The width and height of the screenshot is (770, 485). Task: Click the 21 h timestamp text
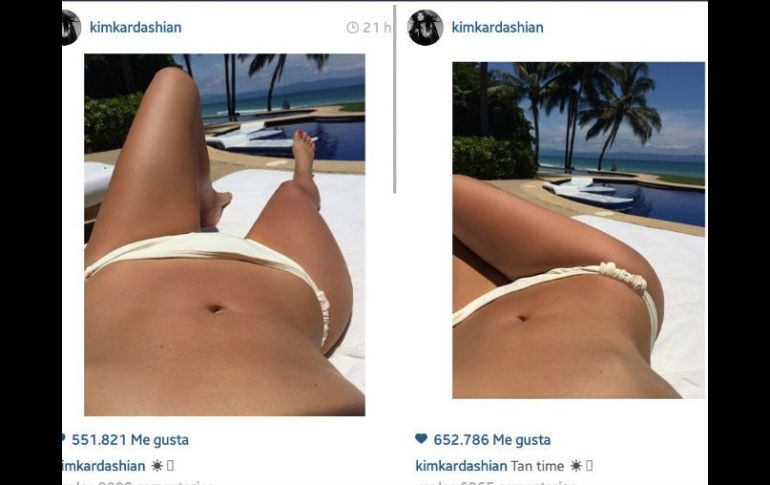pyautogui.click(x=377, y=27)
